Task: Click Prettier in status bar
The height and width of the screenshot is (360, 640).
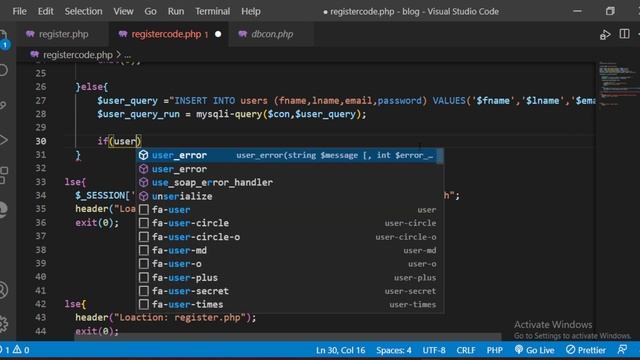Action: (x=586, y=350)
